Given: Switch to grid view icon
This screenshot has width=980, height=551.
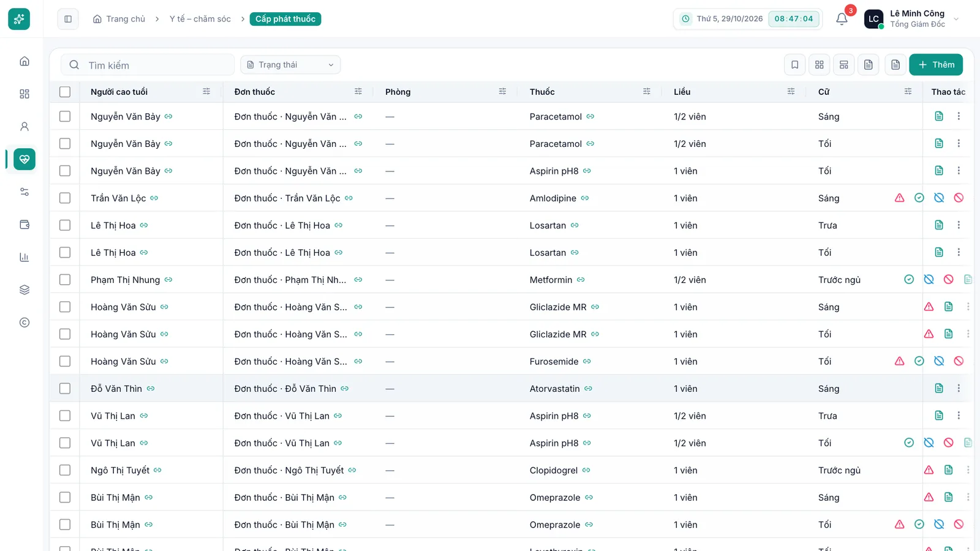Looking at the screenshot, I should tap(820, 65).
